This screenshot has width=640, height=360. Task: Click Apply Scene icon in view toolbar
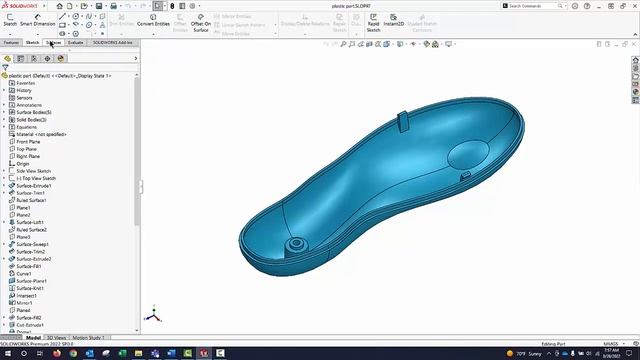[436, 44]
